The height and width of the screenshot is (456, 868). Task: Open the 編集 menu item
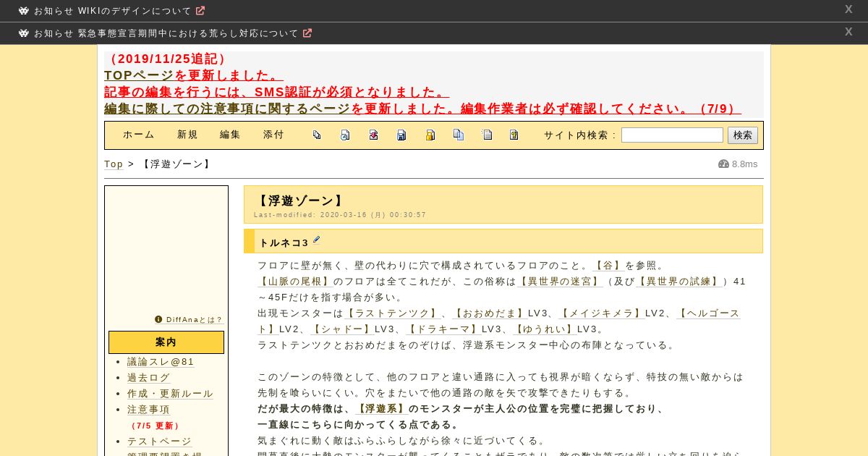(x=231, y=135)
